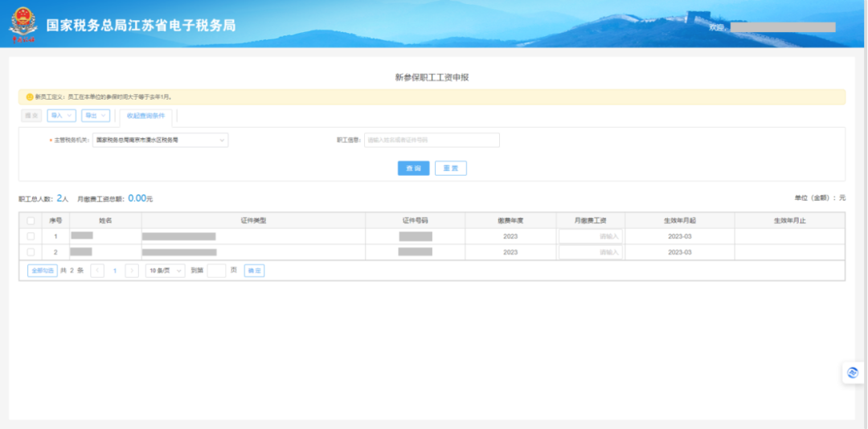Click the 生效年月止 column header
The image size is (868, 429).
point(790,220)
